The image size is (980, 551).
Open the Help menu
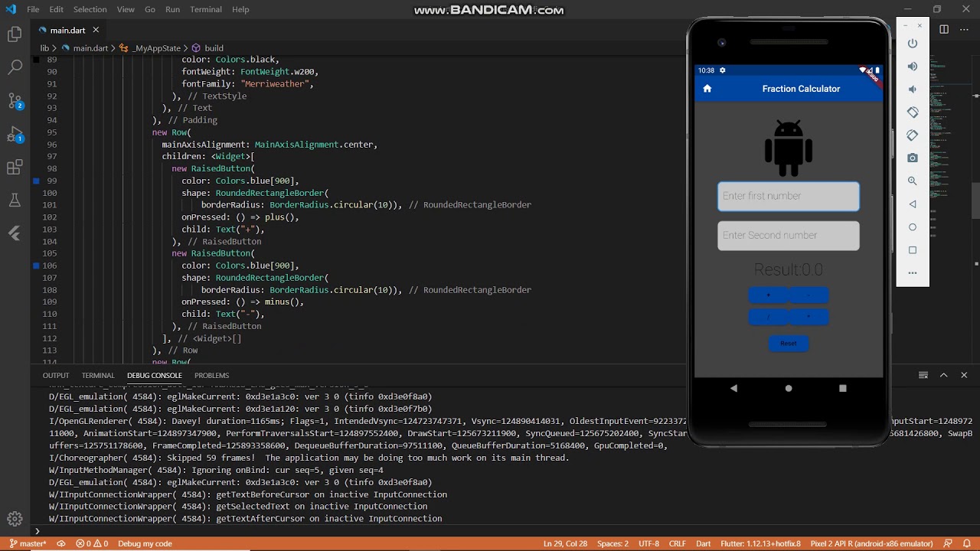pos(240,9)
